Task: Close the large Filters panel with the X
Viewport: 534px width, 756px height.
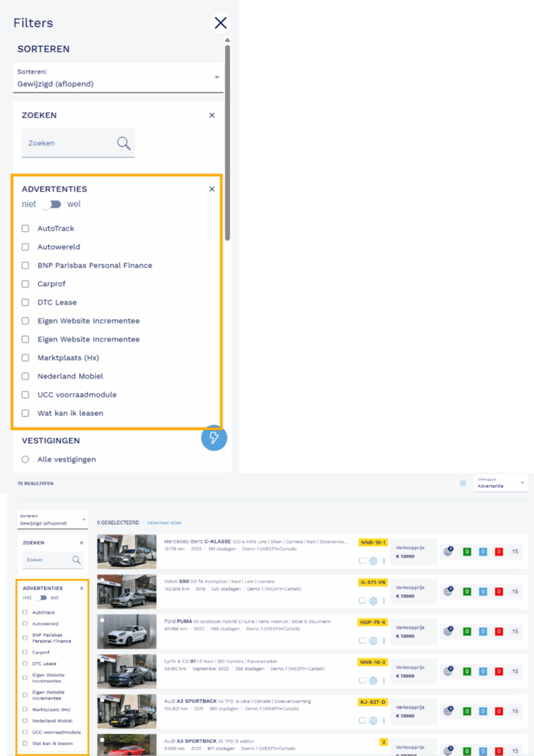Action: coord(220,23)
